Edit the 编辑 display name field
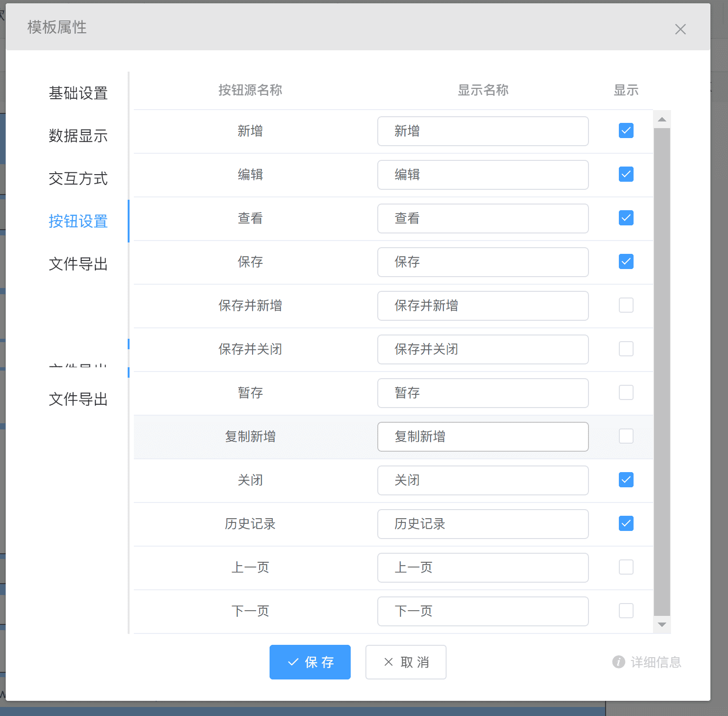This screenshot has height=716, width=728. pos(483,175)
